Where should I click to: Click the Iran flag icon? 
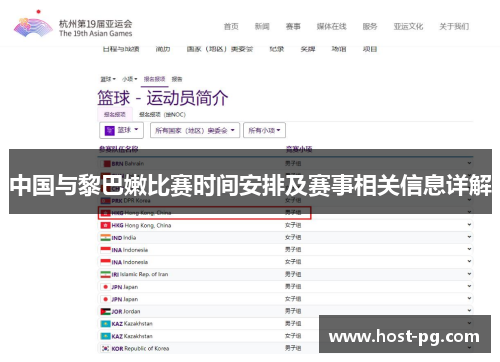[105, 274]
